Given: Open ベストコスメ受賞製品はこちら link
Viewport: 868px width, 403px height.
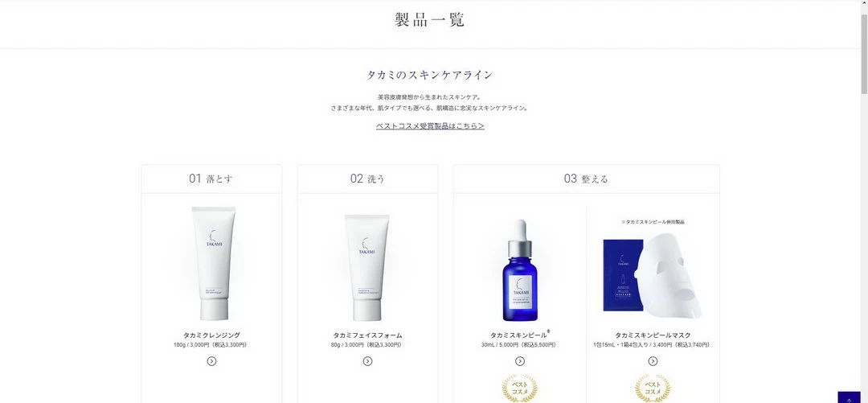Looking at the screenshot, I should click(x=430, y=125).
